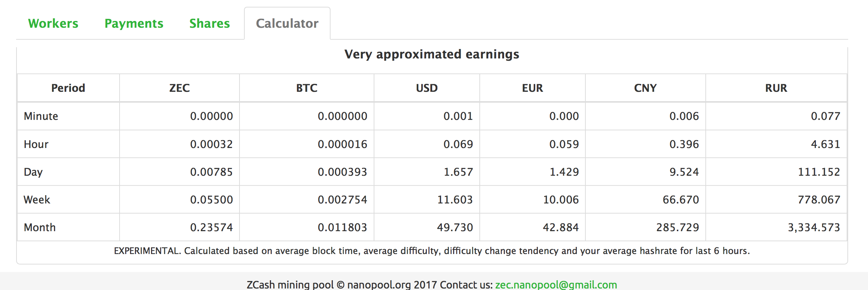The image size is (868, 290).
Task: Click the Calculator tab
Action: [287, 23]
